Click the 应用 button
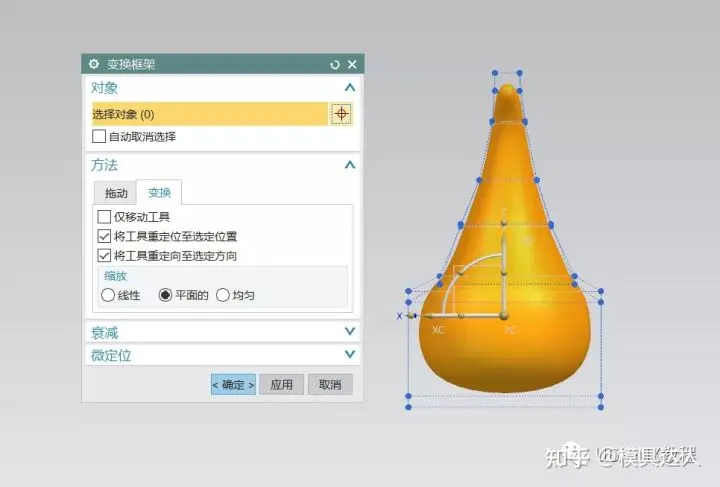Viewport: 720px width, 487px height. click(x=281, y=384)
